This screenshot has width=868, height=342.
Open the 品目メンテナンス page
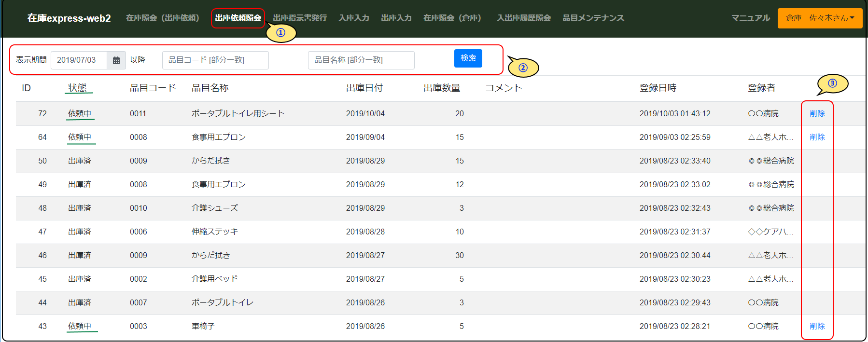click(593, 18)
